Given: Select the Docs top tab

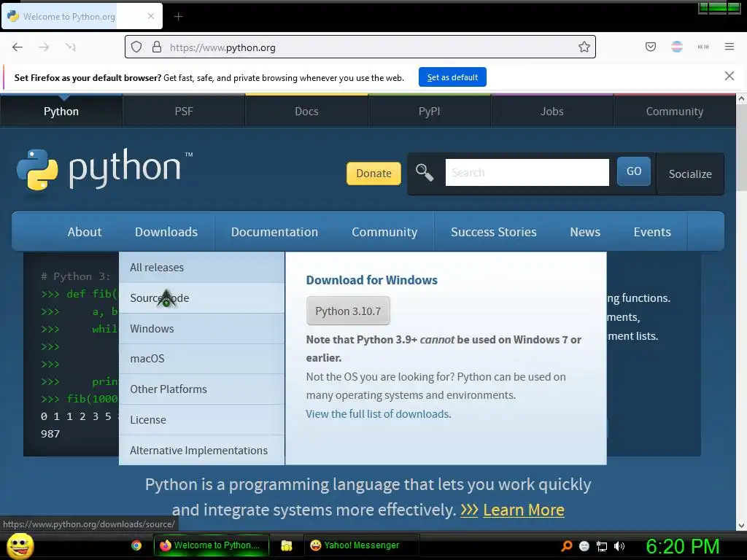Looking at the screenshot, I should click(306, 112).
